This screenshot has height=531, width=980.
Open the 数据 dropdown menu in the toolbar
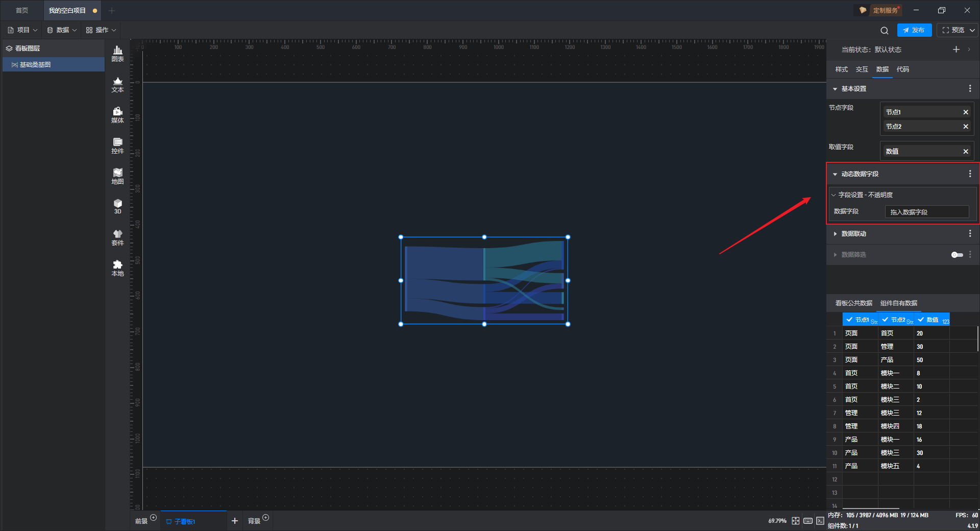pyautogui.click(x=62, y=30)
